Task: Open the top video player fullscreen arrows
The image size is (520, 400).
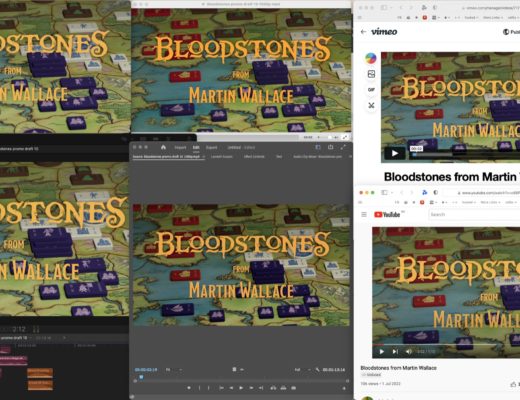Action: click(x=345, y=137)
